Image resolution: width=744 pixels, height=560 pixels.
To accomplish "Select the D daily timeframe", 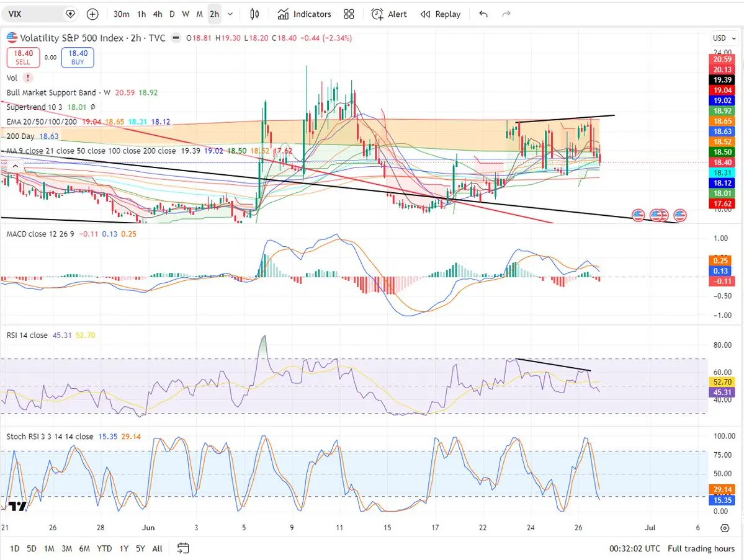I will pos(172,14).
